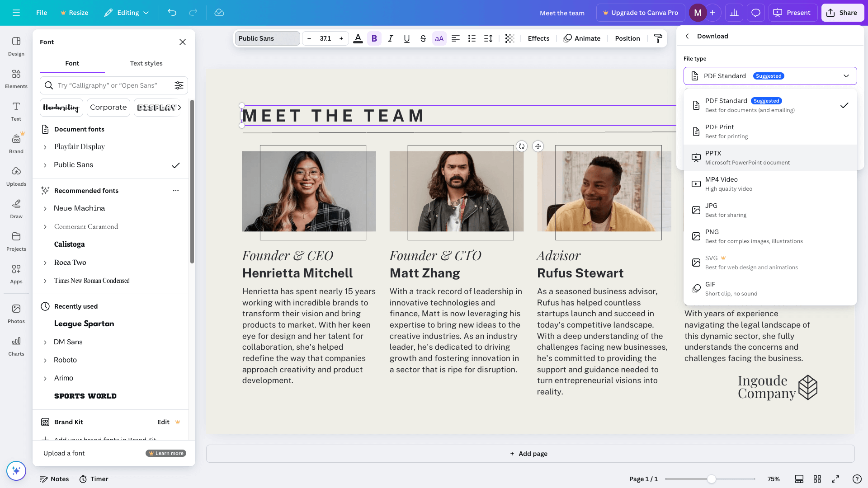The image size is (868, 488).
Task: Click the transparency checkerboard icon
Action: tap(509, 38)
